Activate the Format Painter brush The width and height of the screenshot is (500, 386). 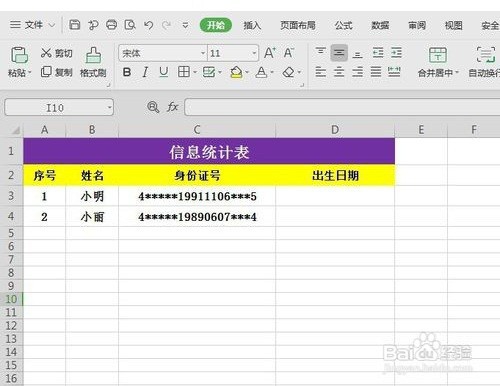[93, 55]
